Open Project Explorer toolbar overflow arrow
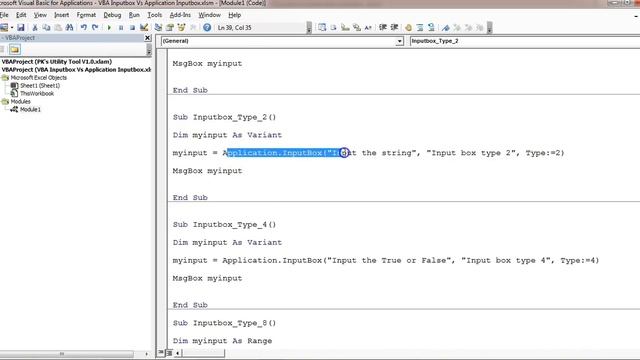This screenshot has height=360, width=640. 149,50
